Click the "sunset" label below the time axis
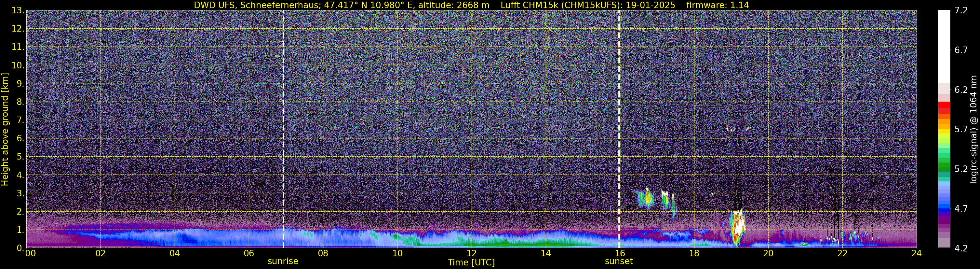 [x=619, y=262]
